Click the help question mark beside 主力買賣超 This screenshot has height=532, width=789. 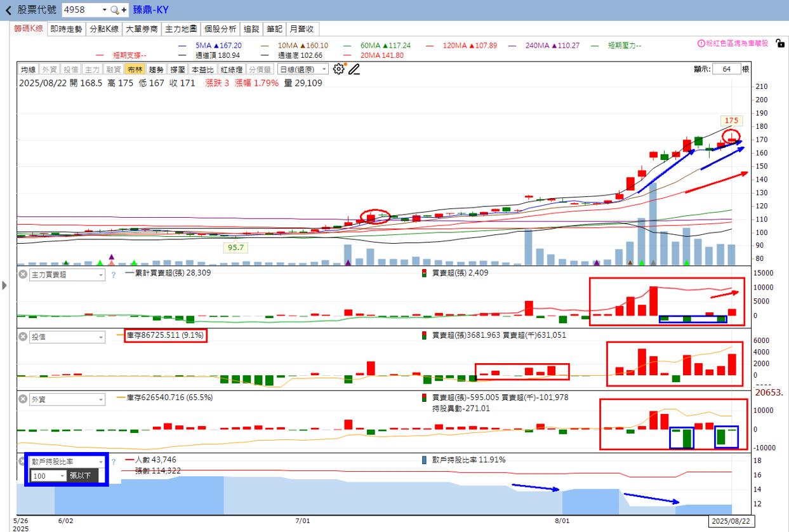pyautogui.click(x=114, y=275)
